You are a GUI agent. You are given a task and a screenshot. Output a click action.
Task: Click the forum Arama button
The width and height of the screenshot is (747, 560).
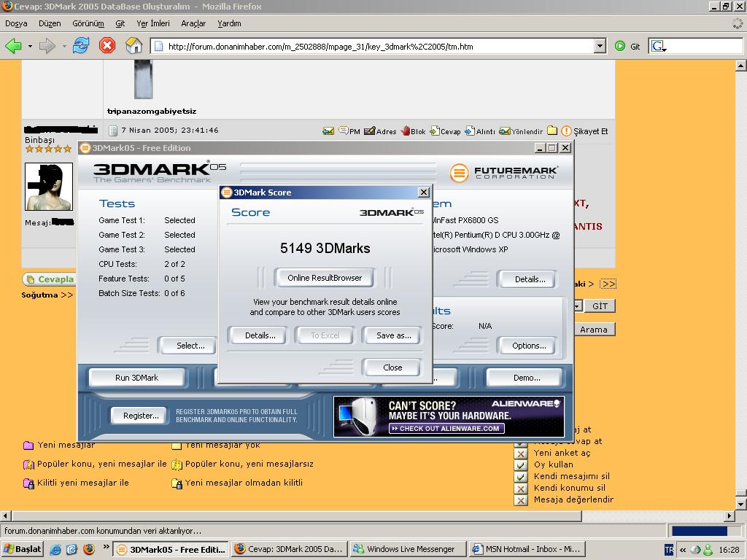pos(594,330)
